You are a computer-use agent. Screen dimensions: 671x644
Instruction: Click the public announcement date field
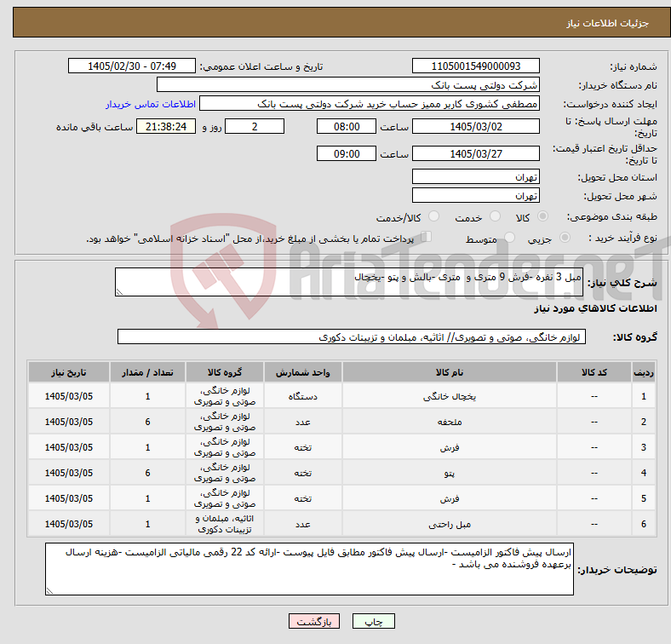(132, 66)
